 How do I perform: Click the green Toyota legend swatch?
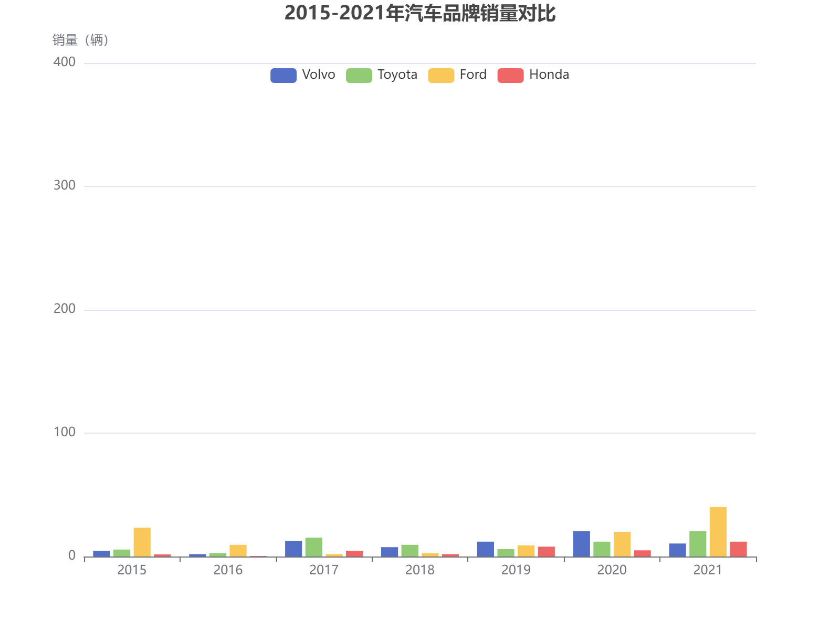(359, 75)
